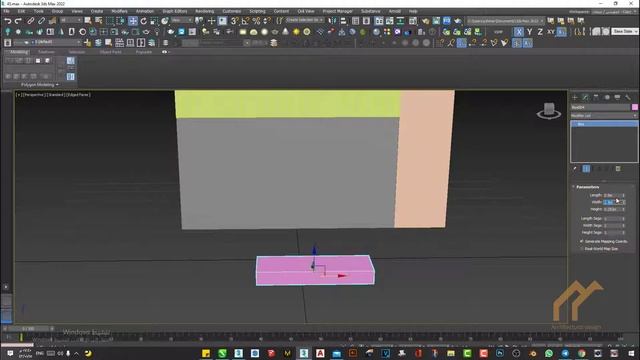Switch to the Freeform ribbon tab
Image resolution: width=640 pixels, height=360 pixels.
pyautogui.click(x=46, y=52)
